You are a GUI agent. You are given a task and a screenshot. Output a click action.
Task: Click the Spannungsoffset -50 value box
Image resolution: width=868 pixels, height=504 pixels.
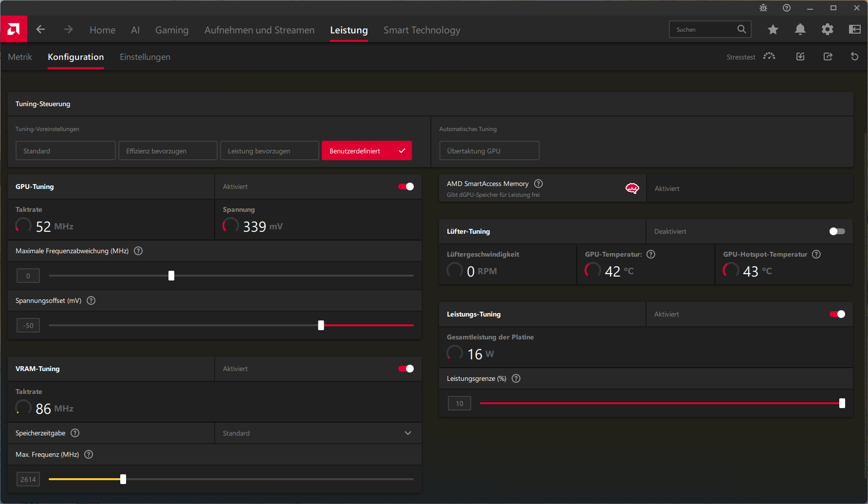click(28, 325)
